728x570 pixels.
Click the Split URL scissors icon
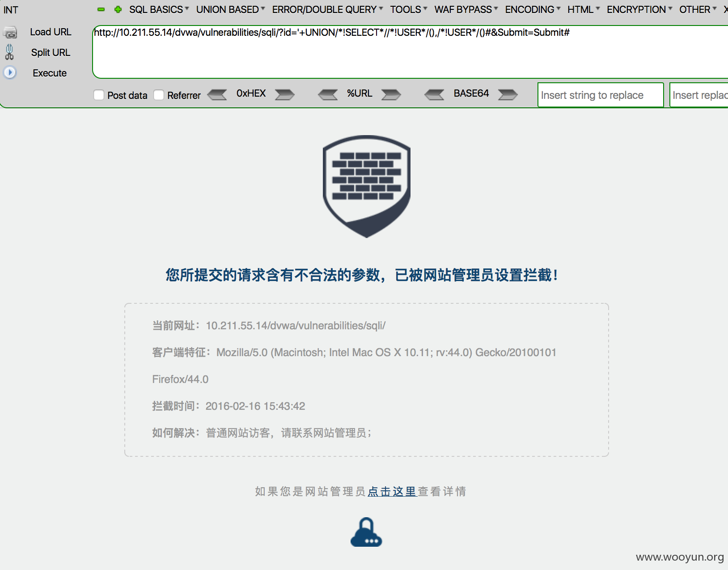coord(9,52)
